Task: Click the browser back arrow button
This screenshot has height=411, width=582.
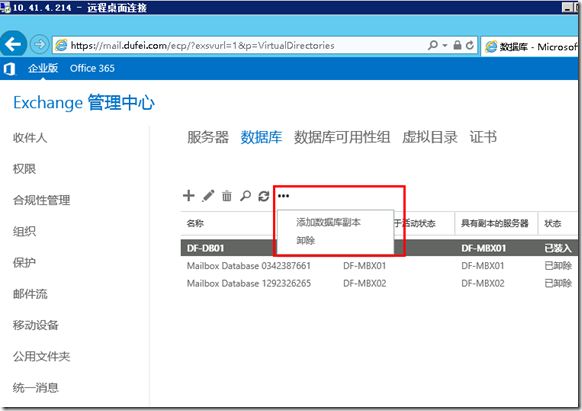Action: pyautogui.click(x=13, y=44)
